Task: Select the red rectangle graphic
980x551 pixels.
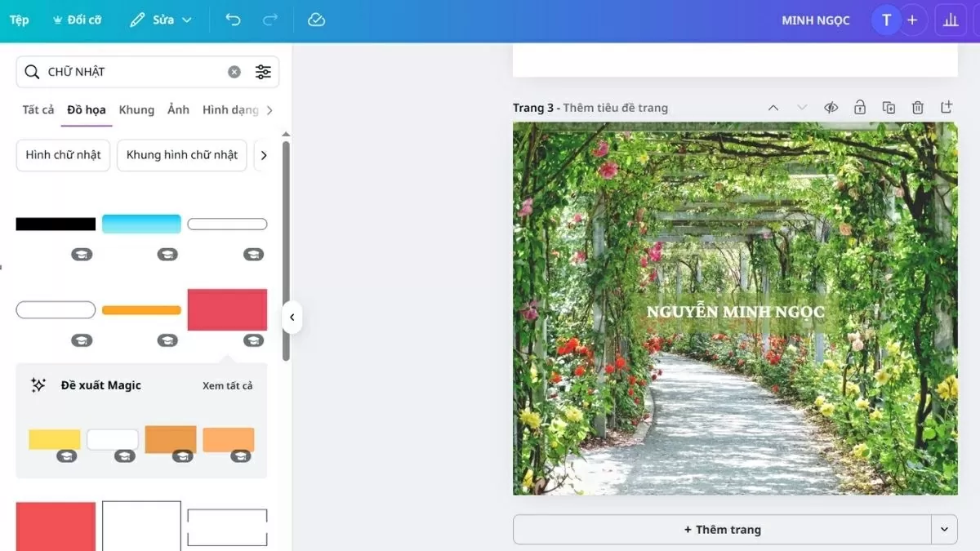Action: [227, 309]
